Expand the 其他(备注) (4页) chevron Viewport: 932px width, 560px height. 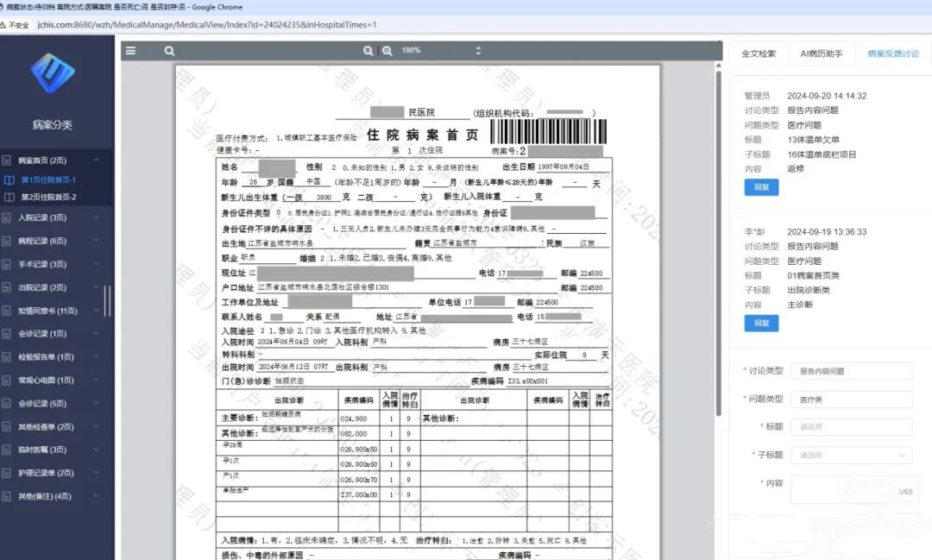click(x=97, y=496)
